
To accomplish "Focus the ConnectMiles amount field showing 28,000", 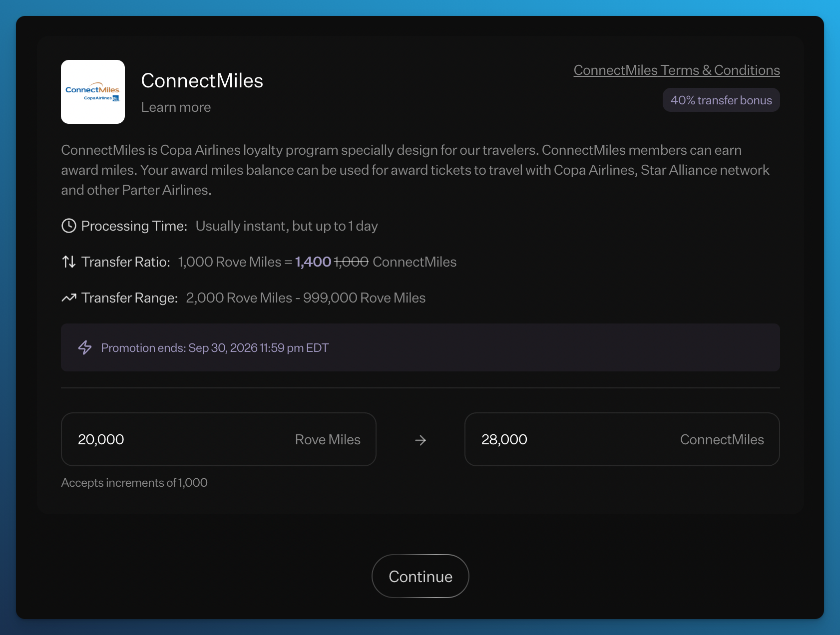I will pyautogui.click(x=622, y=439).
